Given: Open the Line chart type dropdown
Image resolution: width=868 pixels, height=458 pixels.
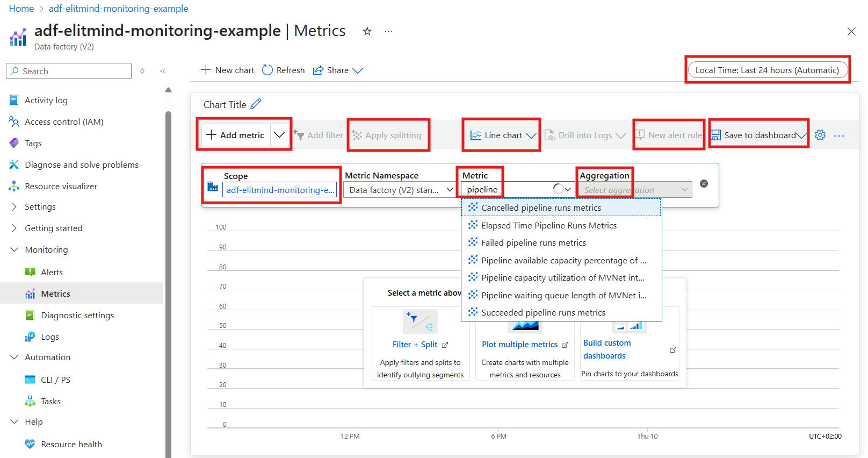Looking at the screenshot, I should [x=503, y=135].
